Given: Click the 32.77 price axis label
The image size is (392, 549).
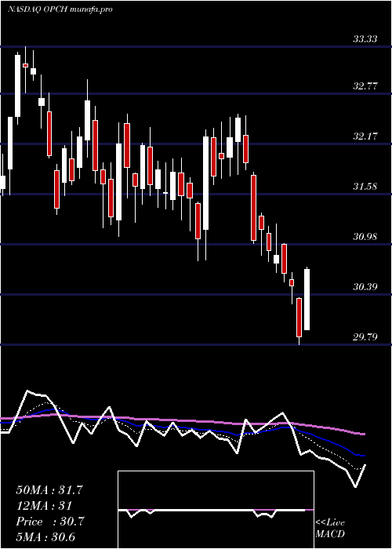Looking at the screenshot, I should (365, 85).
